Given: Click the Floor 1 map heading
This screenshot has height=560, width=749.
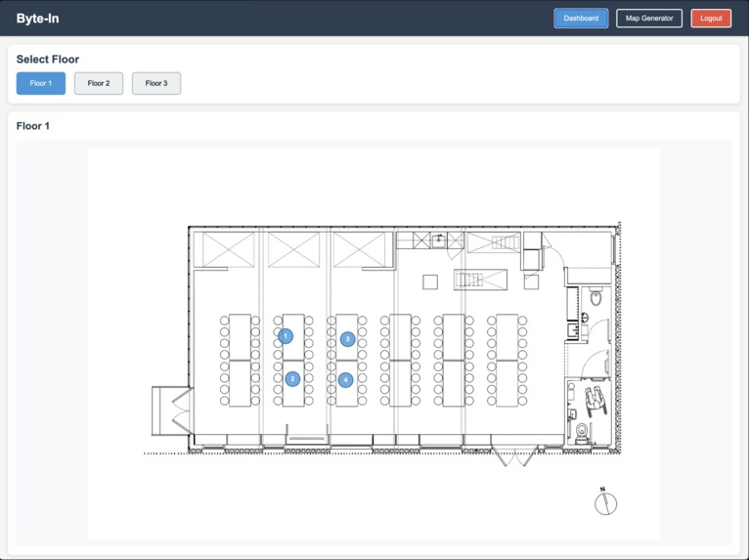Looking at the screenshot, I should point(33,126).
